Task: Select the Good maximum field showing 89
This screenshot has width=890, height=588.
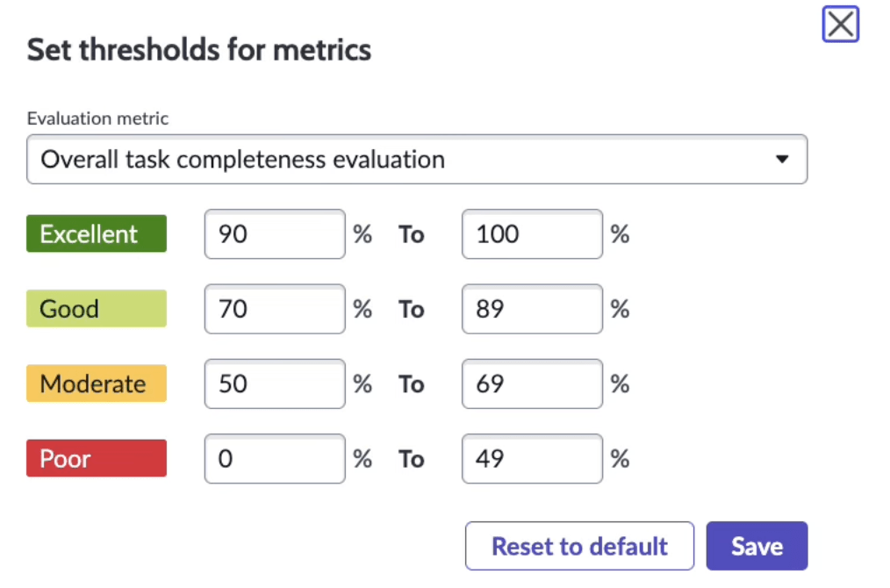Action: point(531,309)
